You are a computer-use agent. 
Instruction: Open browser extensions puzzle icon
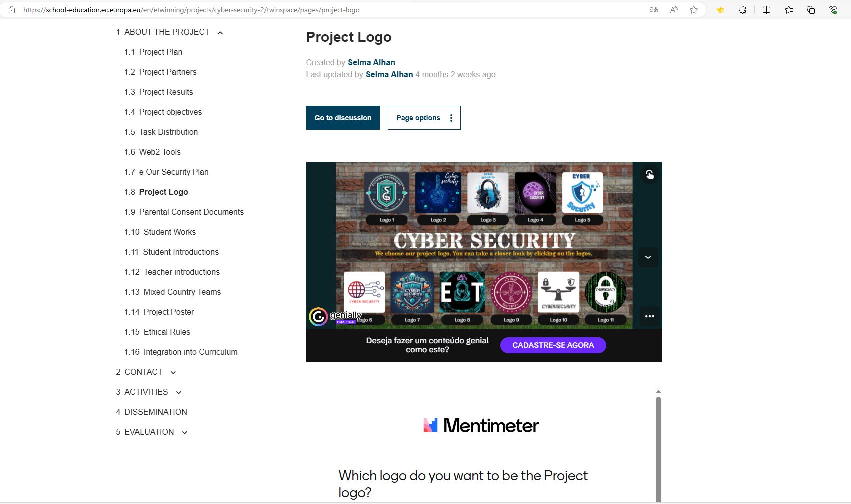pos(742,10)
